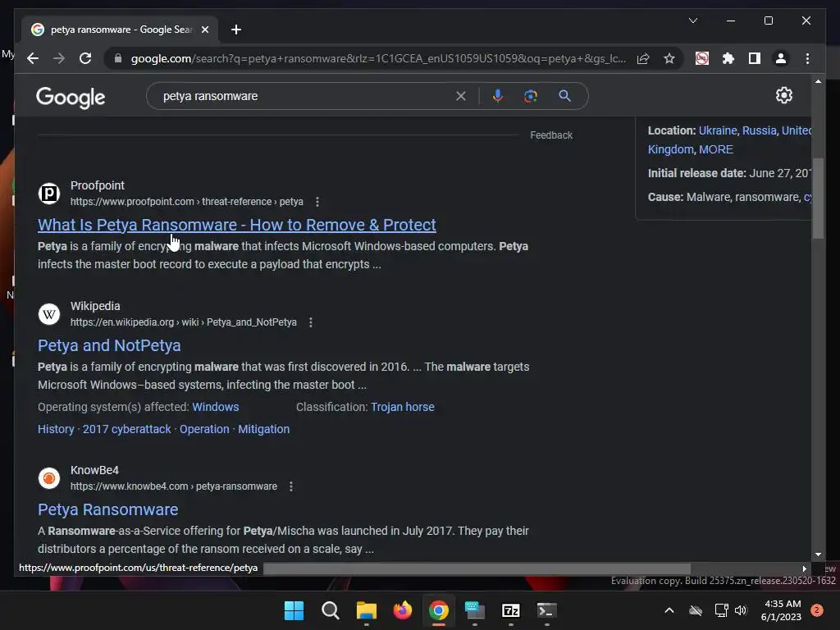840x630 pixels.
Task: Open the terminal taskbar icon
Action: (547, 610)
